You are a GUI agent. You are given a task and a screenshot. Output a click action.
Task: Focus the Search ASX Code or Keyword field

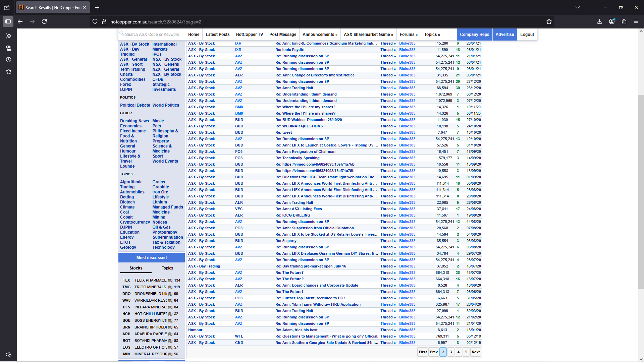point(152,34)
